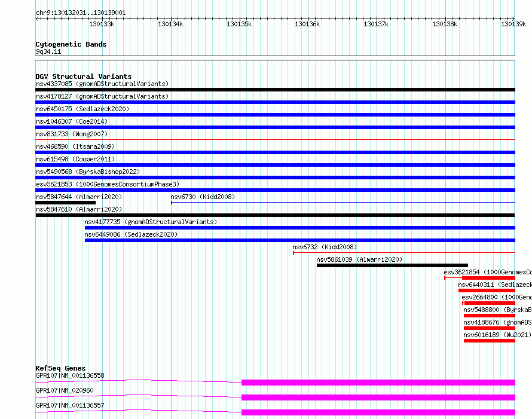Select nsv6732 (Kidd2008) label
This screenshot has height=419, width=532.
click(325, 247)
